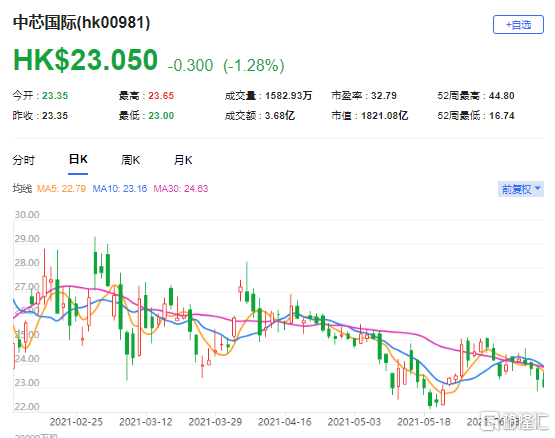Click the 28.00 price axis label

click(x=27, y=263)
